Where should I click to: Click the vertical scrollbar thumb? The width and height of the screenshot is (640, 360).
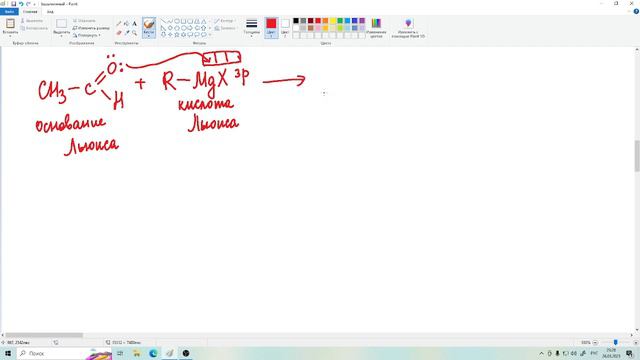637,156
